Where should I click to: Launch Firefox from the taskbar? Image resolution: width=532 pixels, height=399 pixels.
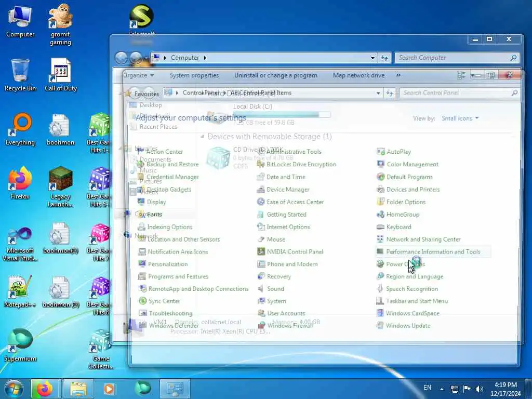click(x=45, y=389)
